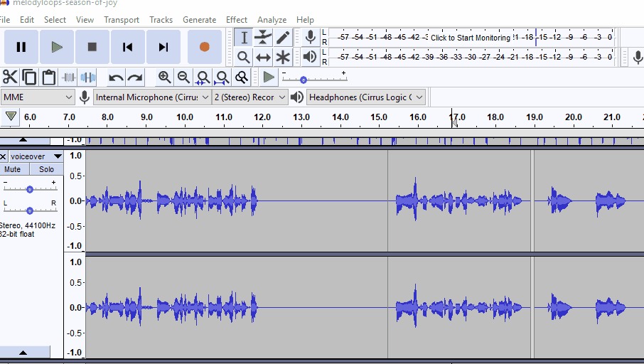Copy selection with the Copy icon

coord(29,77)
